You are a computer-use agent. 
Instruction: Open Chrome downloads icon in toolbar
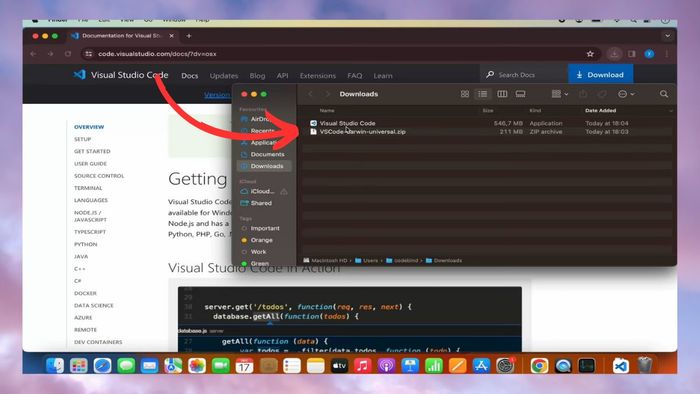click(x=614, y=54)
